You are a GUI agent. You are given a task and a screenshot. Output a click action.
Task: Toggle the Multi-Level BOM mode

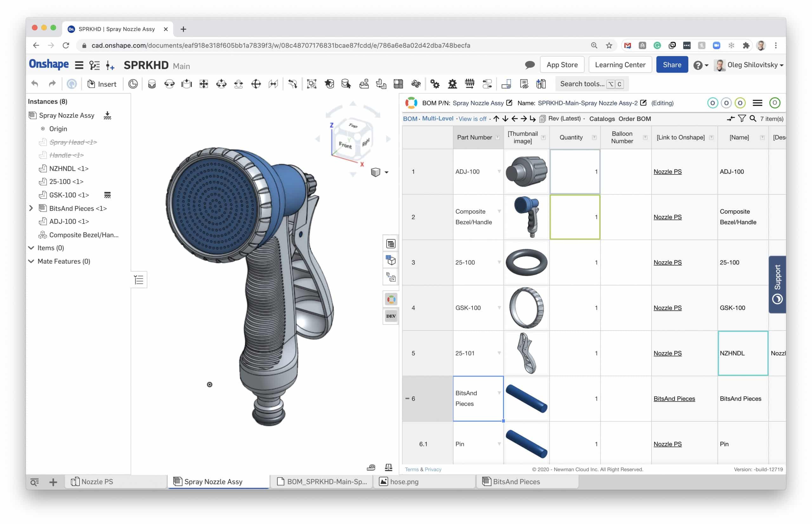437,118
